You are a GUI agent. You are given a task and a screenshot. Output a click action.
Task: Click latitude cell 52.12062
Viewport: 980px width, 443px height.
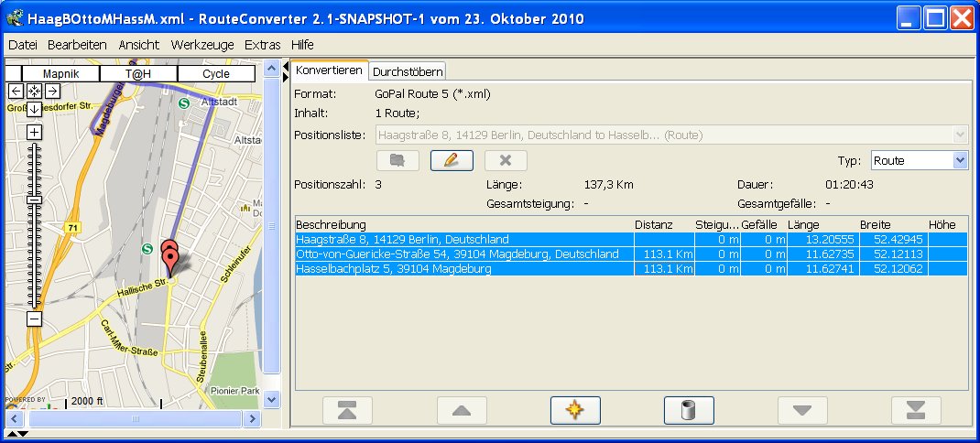pos(894,269)
